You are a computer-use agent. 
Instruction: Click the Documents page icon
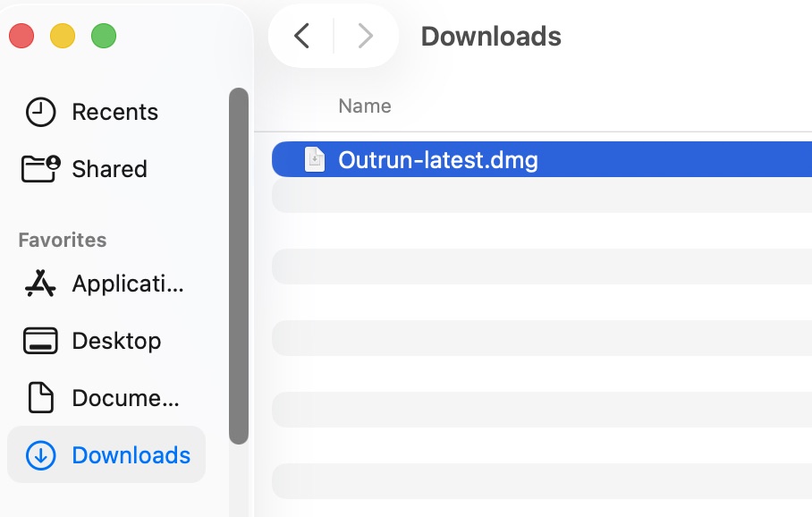pyautogui.click(x=40, y=397)
